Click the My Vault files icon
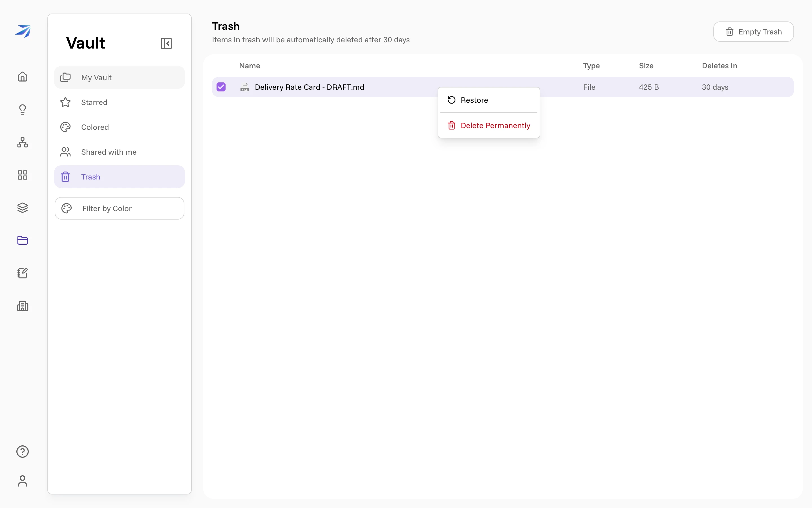The image size is (812, 508). point(65,77)
